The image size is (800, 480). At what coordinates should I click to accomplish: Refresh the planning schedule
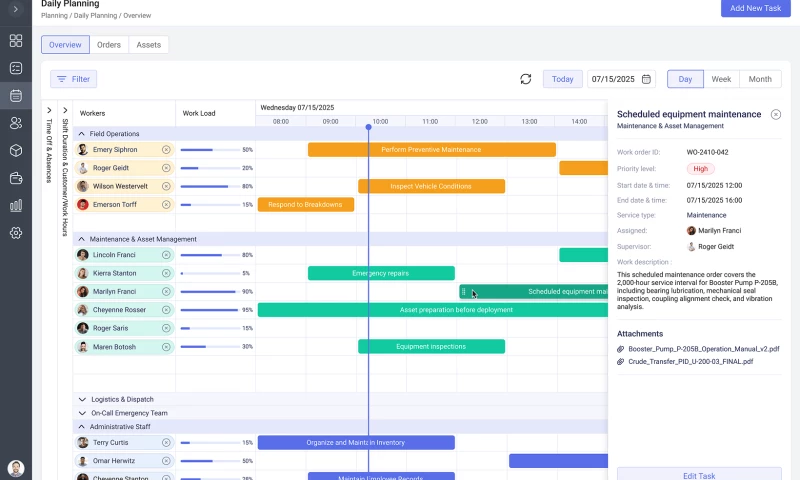(526, 79)
